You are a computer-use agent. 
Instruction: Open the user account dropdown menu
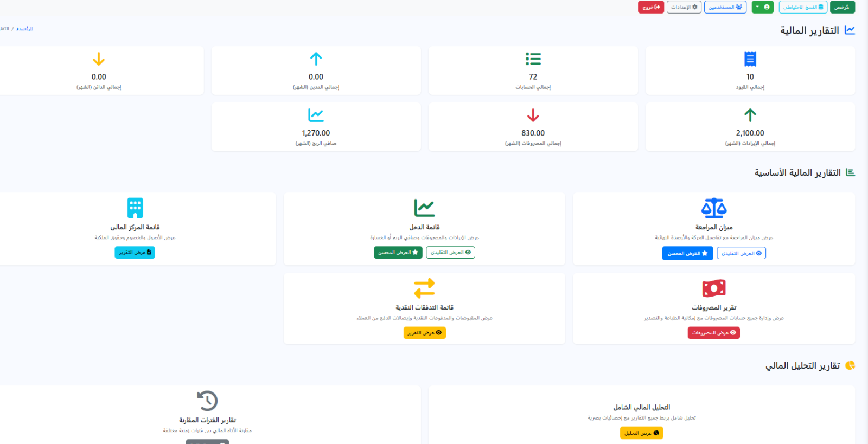click(x=762, y=7)
